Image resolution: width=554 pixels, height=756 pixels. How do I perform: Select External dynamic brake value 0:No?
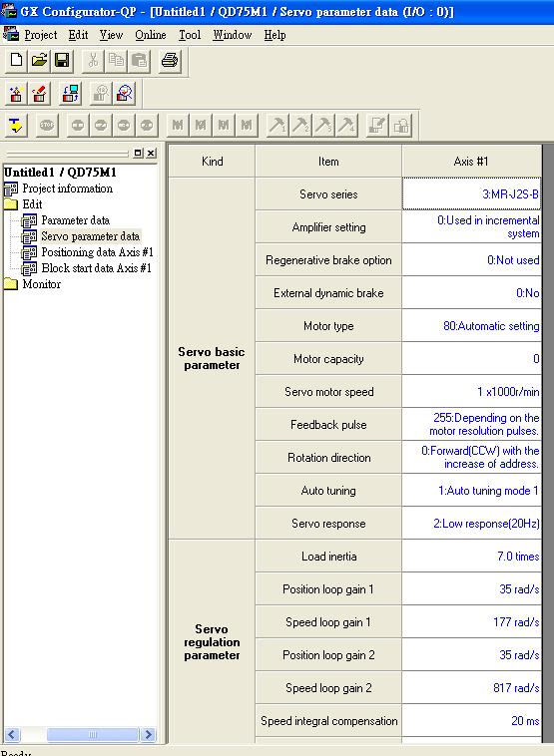(x=471, y=292)
